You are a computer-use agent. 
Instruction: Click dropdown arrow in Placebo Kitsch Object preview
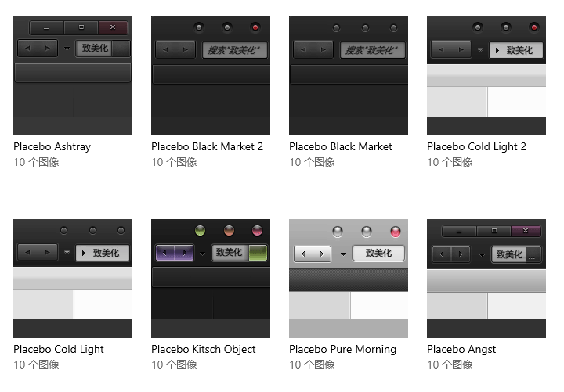pyautogui.click(x=203, y=254)
